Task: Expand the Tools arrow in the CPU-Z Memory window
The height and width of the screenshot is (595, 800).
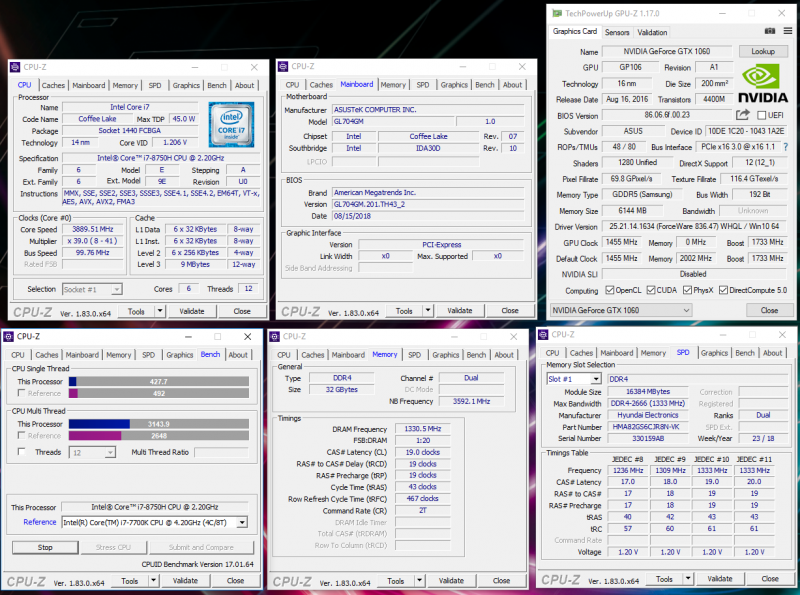Action: tap(419, 581)
